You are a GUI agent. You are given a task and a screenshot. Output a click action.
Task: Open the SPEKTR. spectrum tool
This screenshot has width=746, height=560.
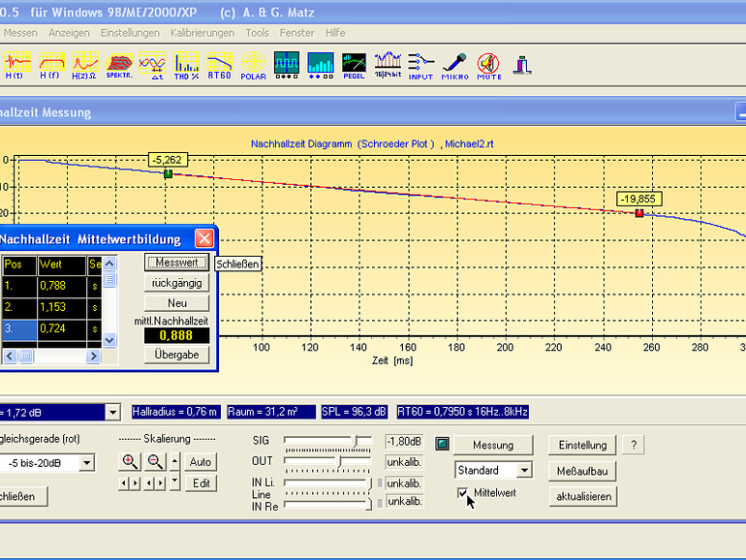[119, 65]
